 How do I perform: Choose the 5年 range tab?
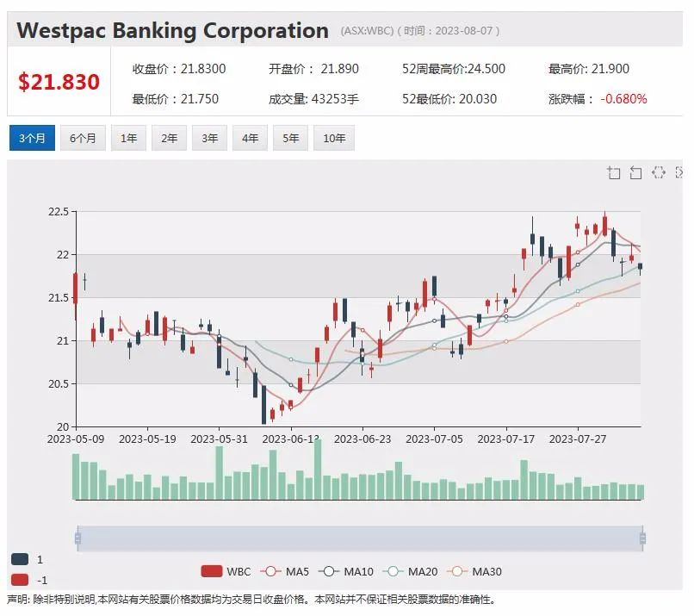point(291,138)
